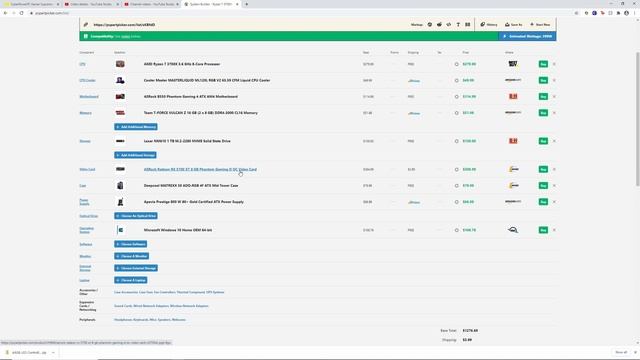Click the page vertical scrollbar
Viewport: 640px width, 360px height.
click(x=638, y=118)
